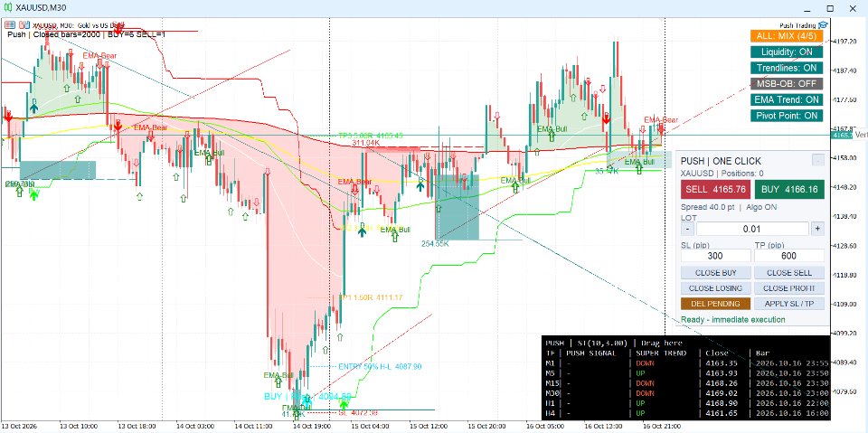Click the SUPER TREND column header
Viewport: 868px width, 433px height.
click(x=661, y=353)
